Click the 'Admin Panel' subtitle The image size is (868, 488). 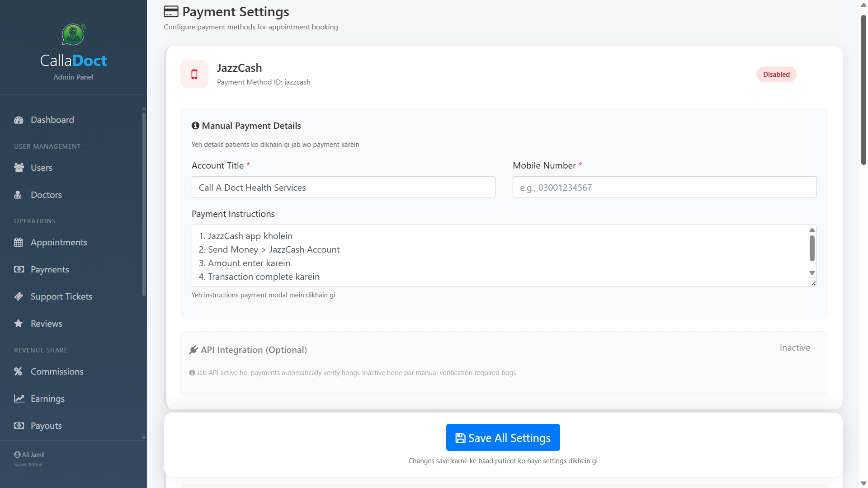(73, 77)
